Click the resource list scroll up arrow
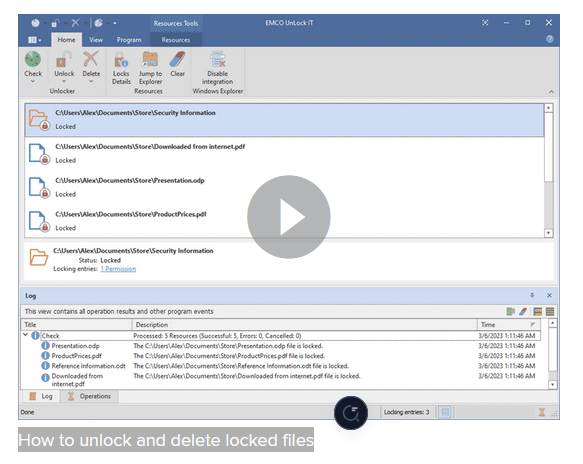583x464 pixels. 548,108
